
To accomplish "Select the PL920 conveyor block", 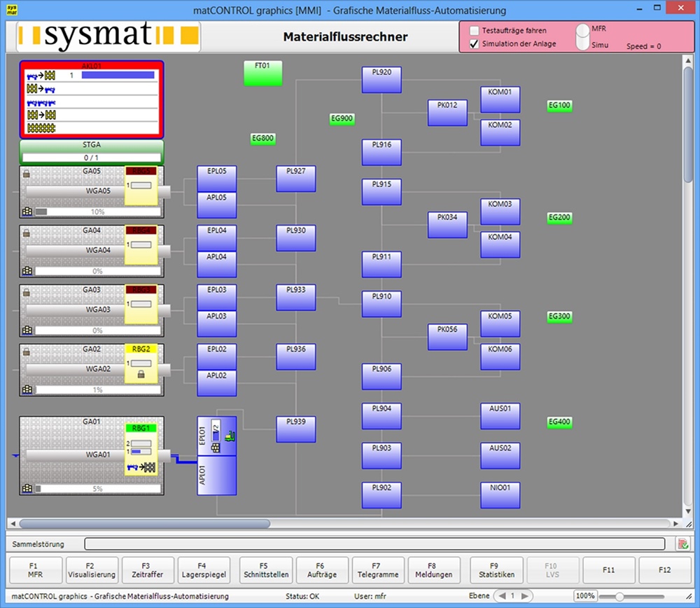I will (x=381, y=80).
